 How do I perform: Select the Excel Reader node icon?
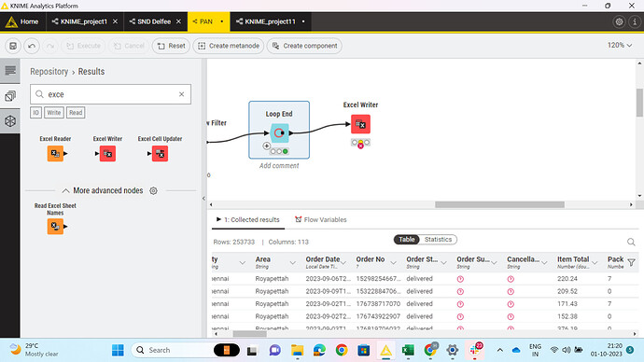(x=55, y=154)
